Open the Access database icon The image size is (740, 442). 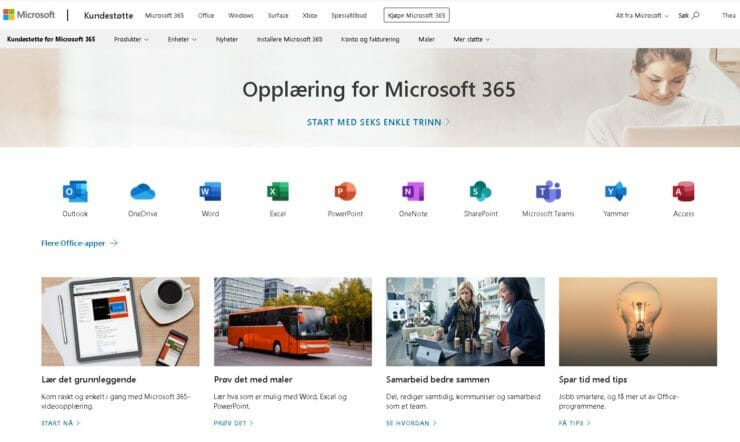point(683,192)
